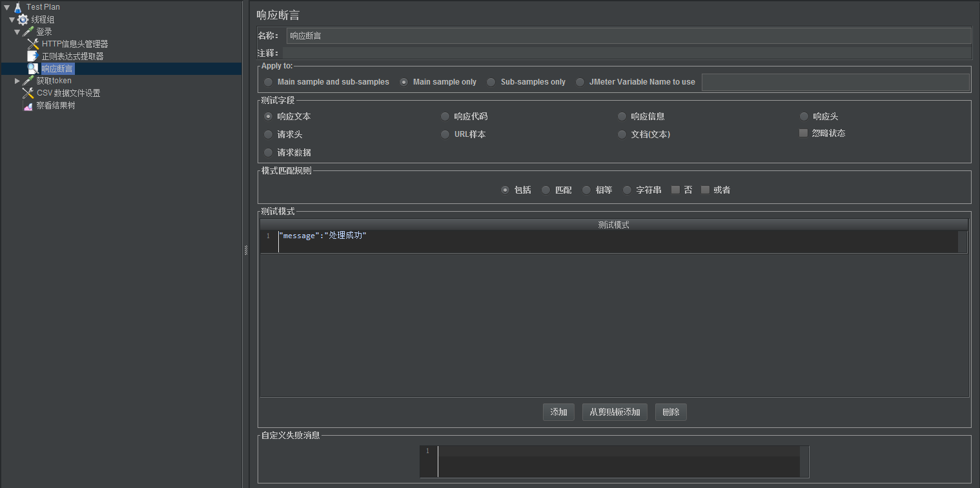The width and height of the screenshot is (980, 488).
Task: Select 相等 matching rule
Action: point(597,190)
